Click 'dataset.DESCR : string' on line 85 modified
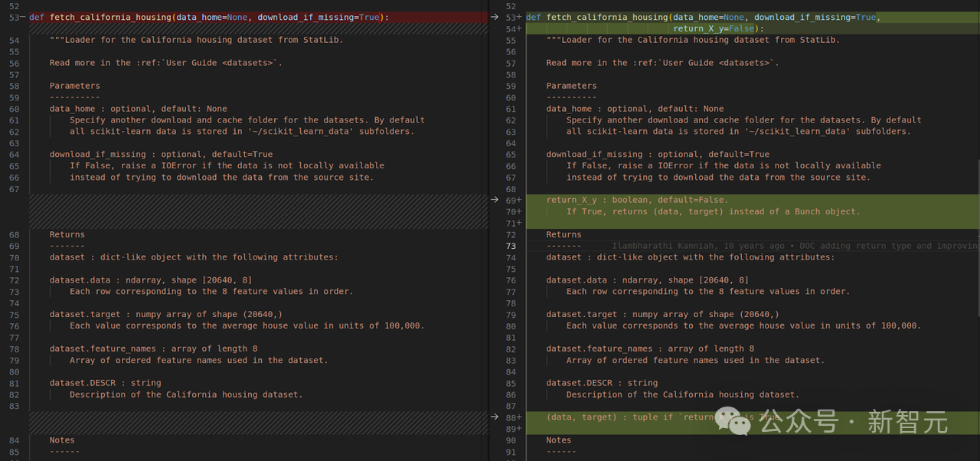The width and height of the screenshot is (980, 461). [x=602, y=383]
